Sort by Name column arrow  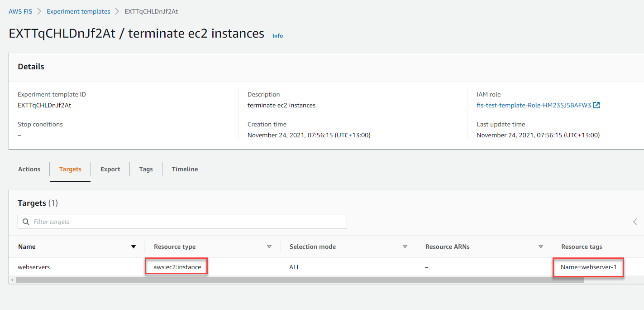pos(133,247)
